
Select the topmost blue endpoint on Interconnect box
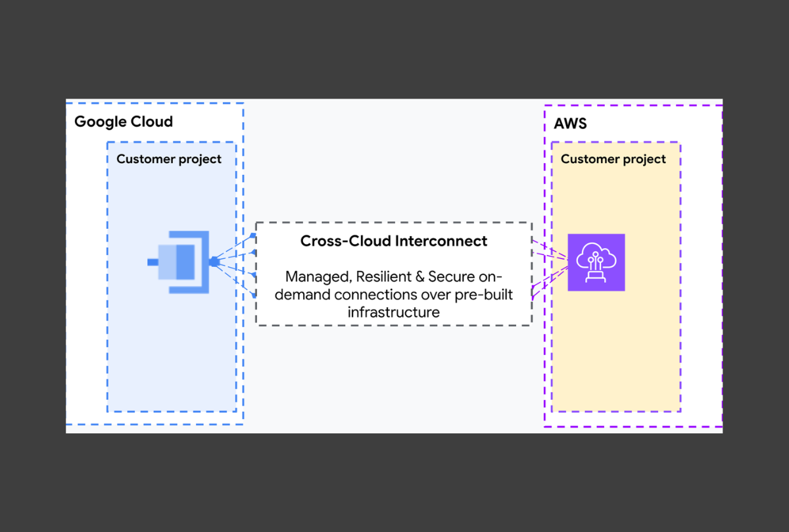[254, 235]
